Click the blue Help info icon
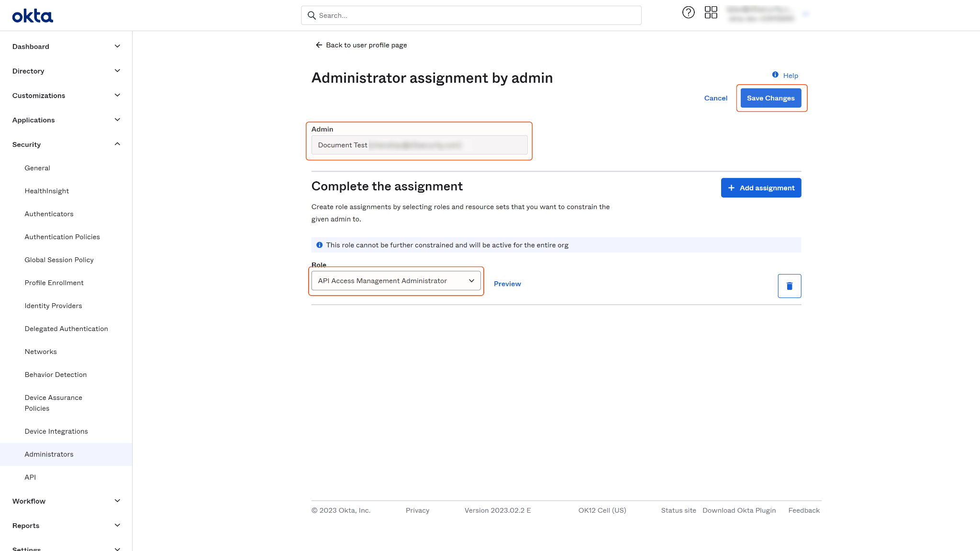 click(x=775, y=75)
